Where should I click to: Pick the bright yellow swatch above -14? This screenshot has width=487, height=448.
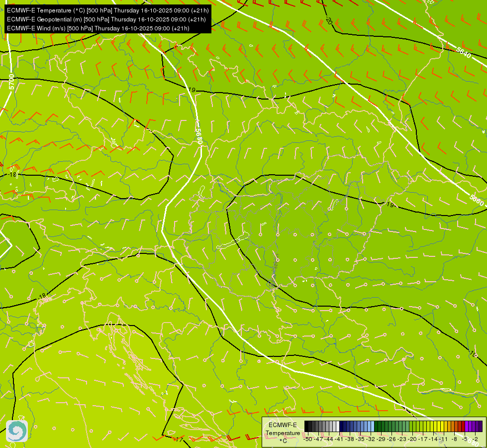(435, 426)
